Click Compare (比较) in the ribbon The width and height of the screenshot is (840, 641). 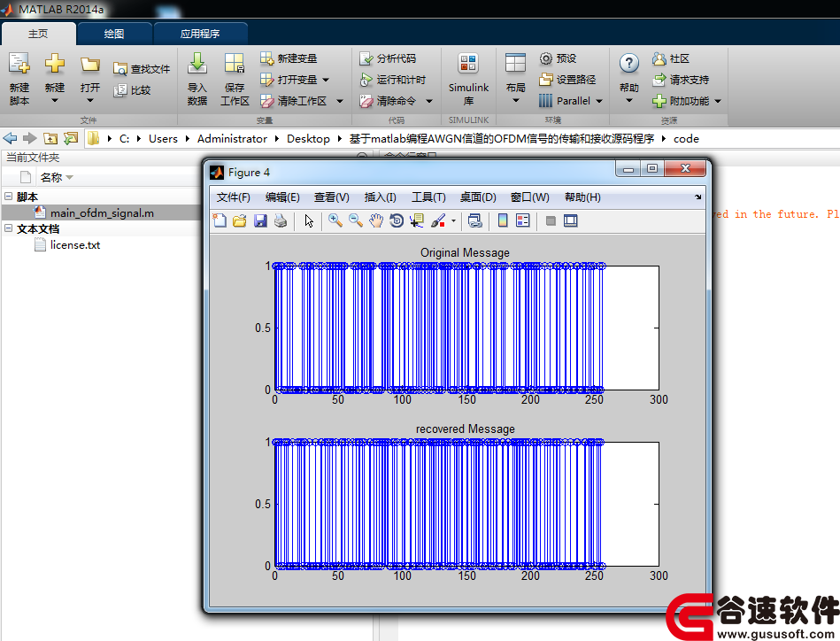click(132, 90)
